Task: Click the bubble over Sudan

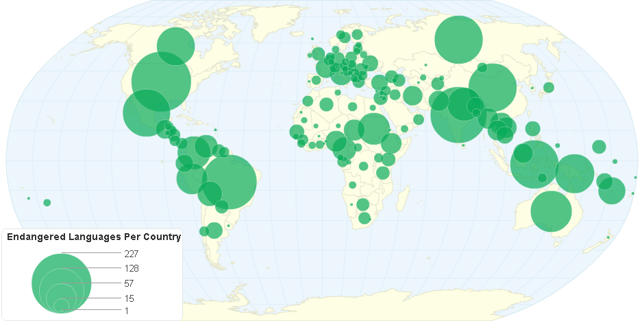Action: click(373, 128)
